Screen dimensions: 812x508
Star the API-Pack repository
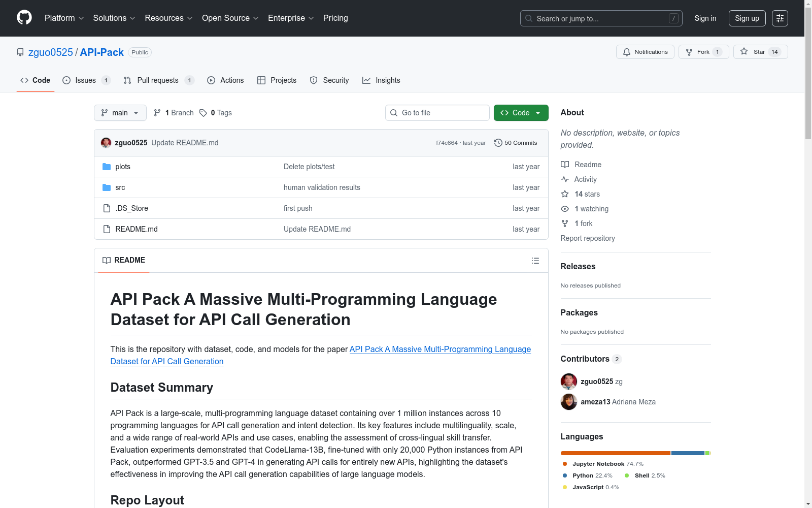pos(760,52)
